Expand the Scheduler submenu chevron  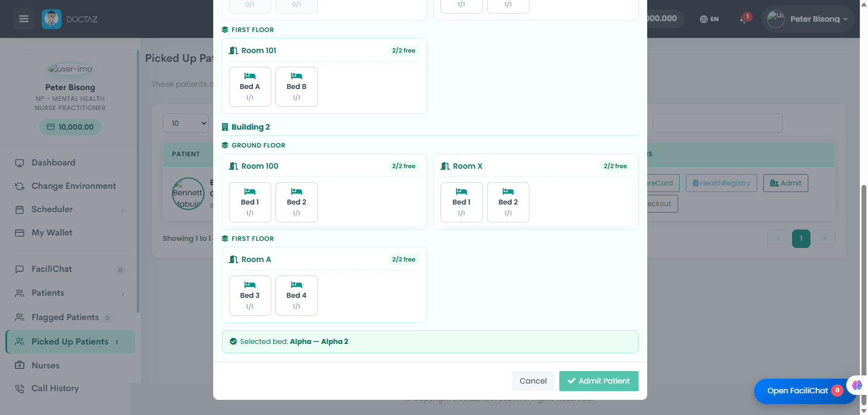123,210
